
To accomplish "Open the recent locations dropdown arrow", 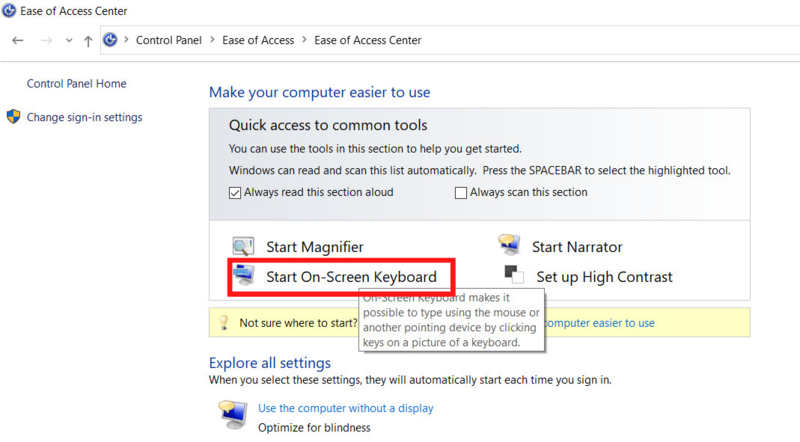I will [69, 40].
